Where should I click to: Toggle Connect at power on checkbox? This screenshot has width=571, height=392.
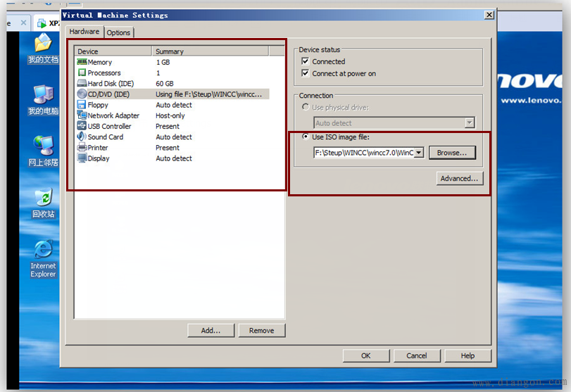tap(306, 73)
